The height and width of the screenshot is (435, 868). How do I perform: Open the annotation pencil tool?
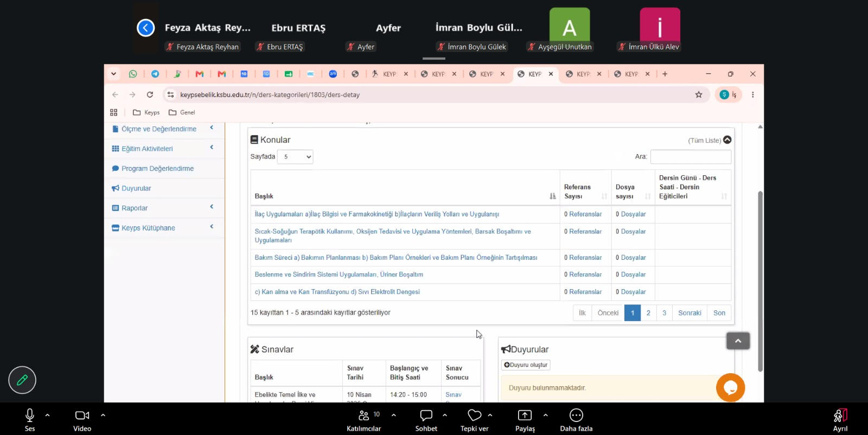[x=22, y=380]
